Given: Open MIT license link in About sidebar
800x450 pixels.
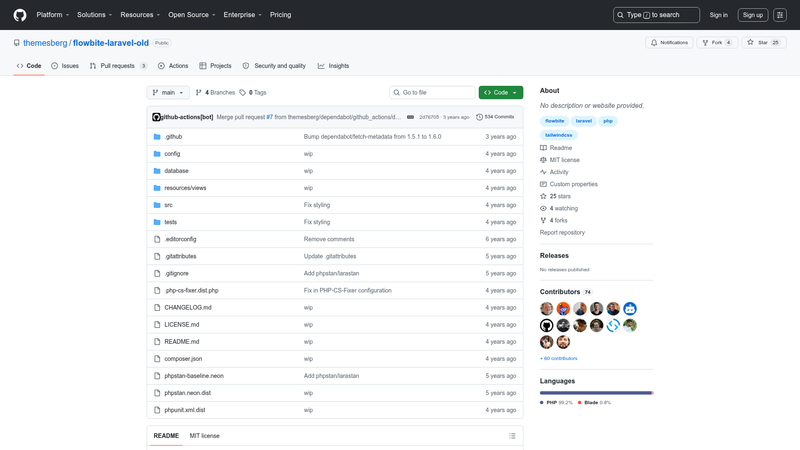Looking at the screenshot, I should 560,160.
